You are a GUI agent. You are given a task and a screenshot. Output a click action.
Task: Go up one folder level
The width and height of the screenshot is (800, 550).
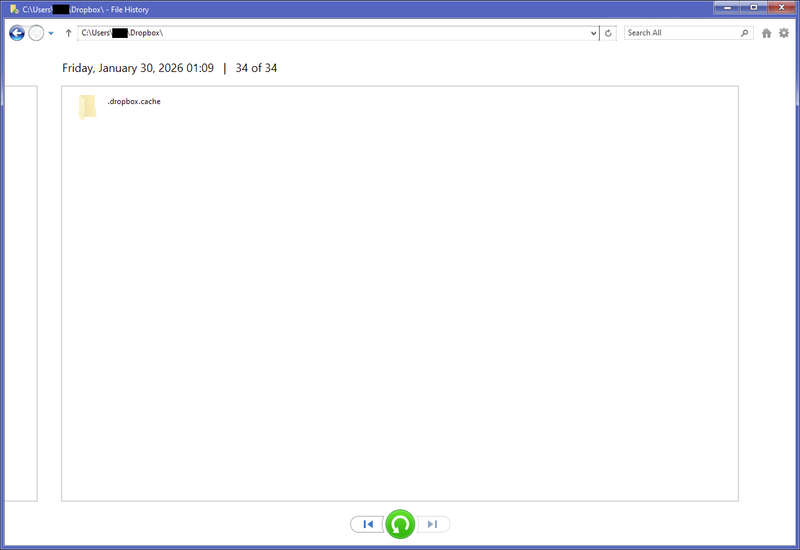tap(68, 33)
